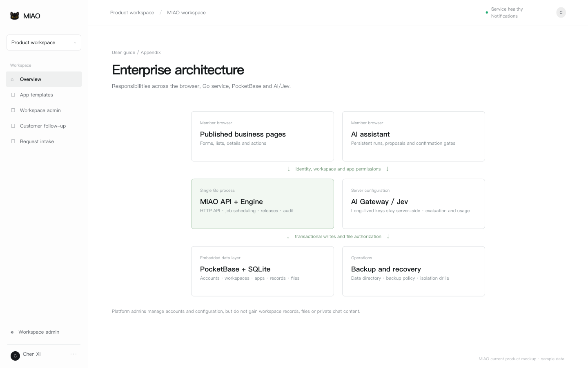Click the Enterprise architecture heading
The image size is (588, 368).
click(178, 70)
